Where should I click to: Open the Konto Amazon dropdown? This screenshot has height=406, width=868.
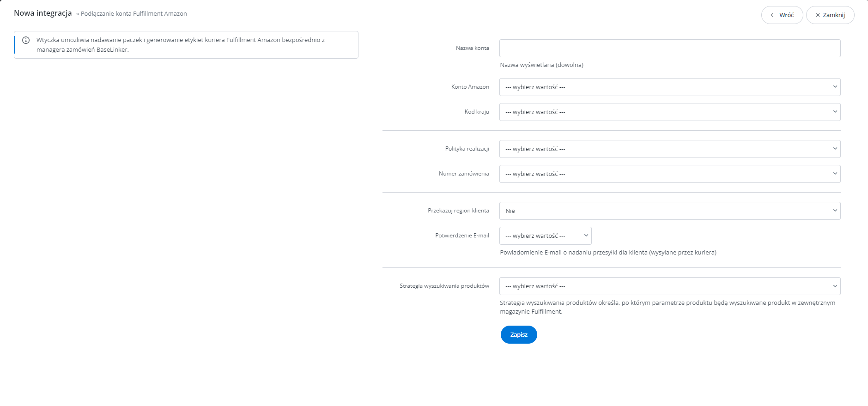tap(670, 87)
